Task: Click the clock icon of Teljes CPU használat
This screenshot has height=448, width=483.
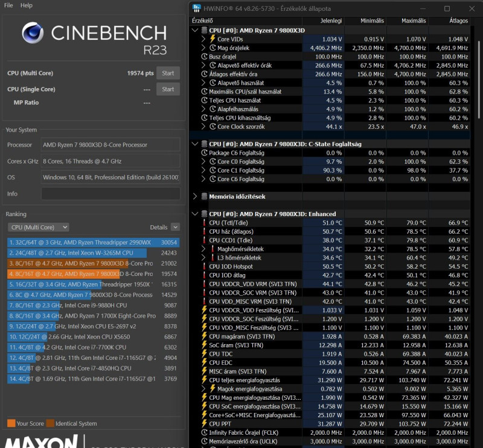Action: click(x=204, y=100)
